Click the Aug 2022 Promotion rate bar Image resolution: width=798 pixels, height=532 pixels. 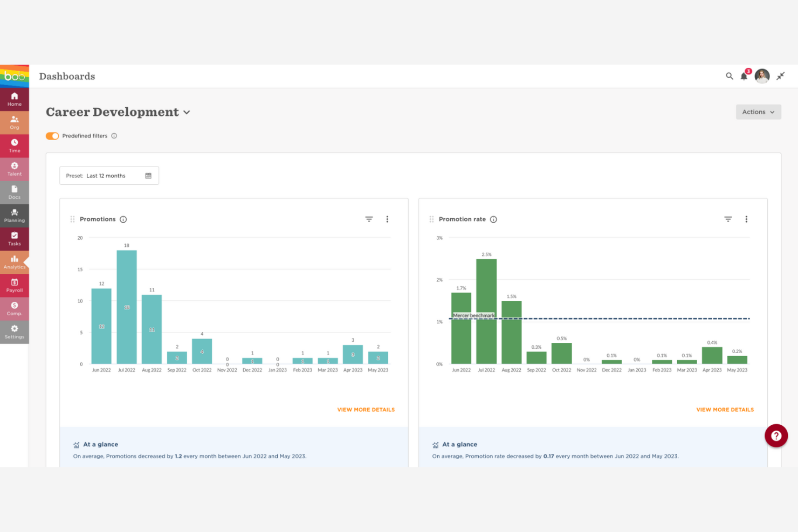point(511,333)
